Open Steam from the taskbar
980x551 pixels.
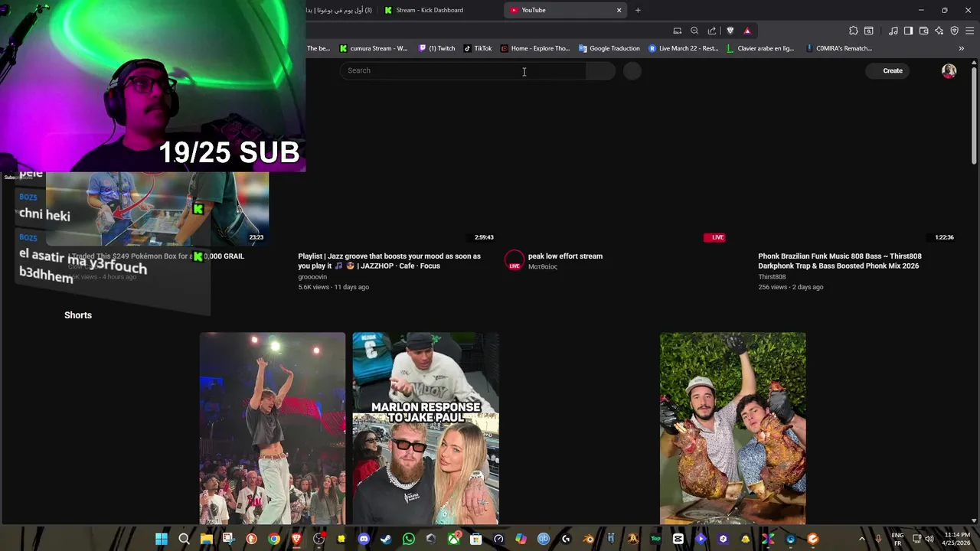point(386,539)
